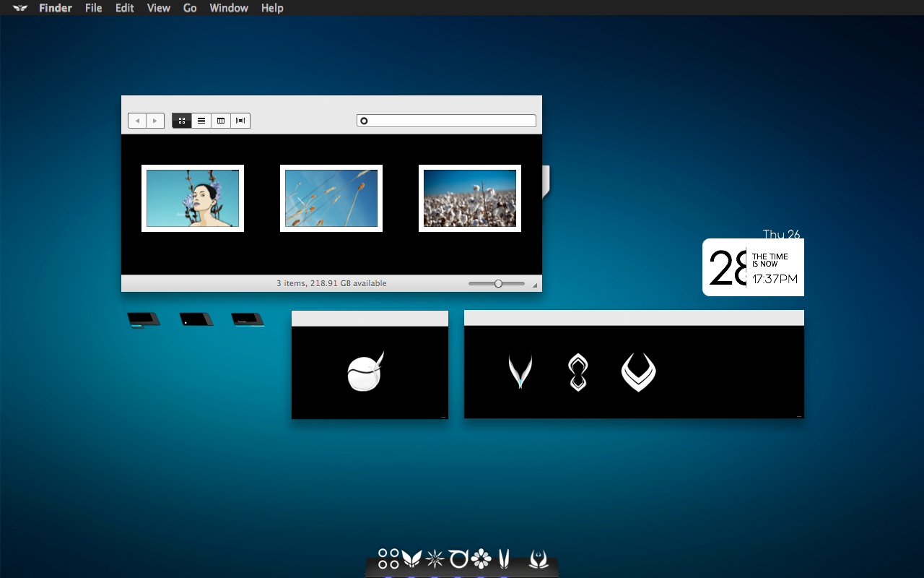
Task: Click the white sphere with feather icon
Action: coord(365,371)
